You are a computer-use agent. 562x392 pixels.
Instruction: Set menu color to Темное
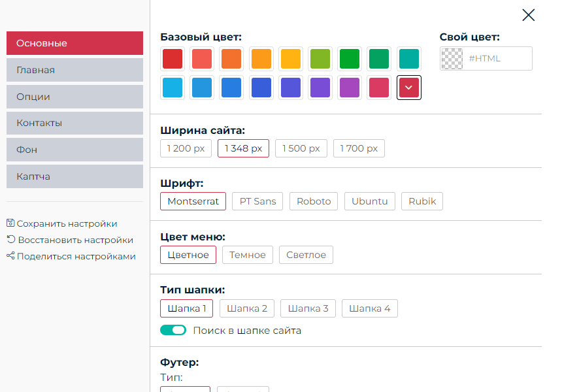pos(247,255)
